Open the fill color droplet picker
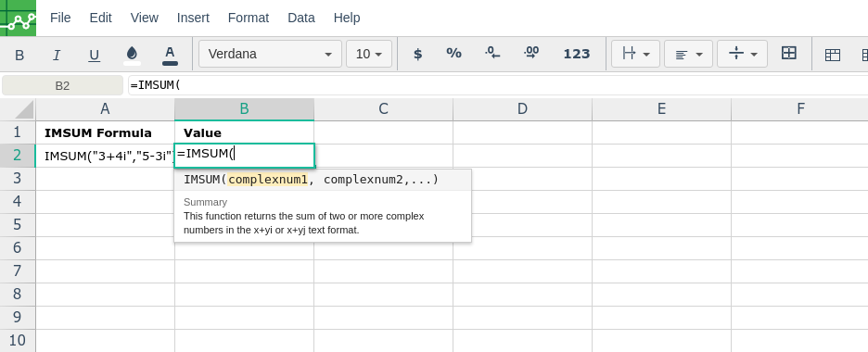This screenshot has height=352, width=868. coord(132,55)
